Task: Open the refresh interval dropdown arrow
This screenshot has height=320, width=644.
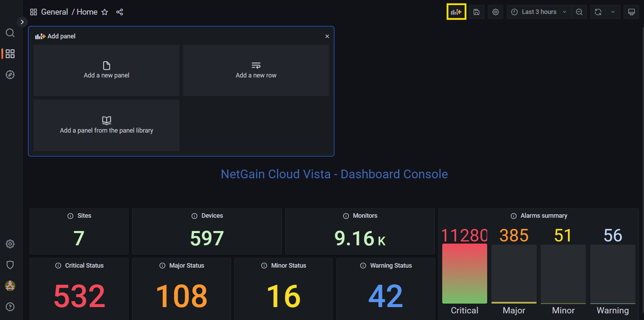Action: (613, 12)
